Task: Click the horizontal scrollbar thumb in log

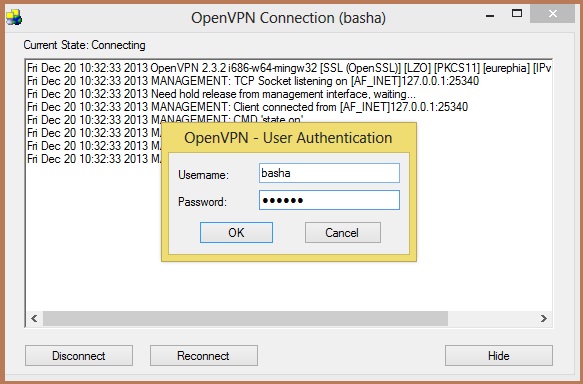Action: coord(245,319)
